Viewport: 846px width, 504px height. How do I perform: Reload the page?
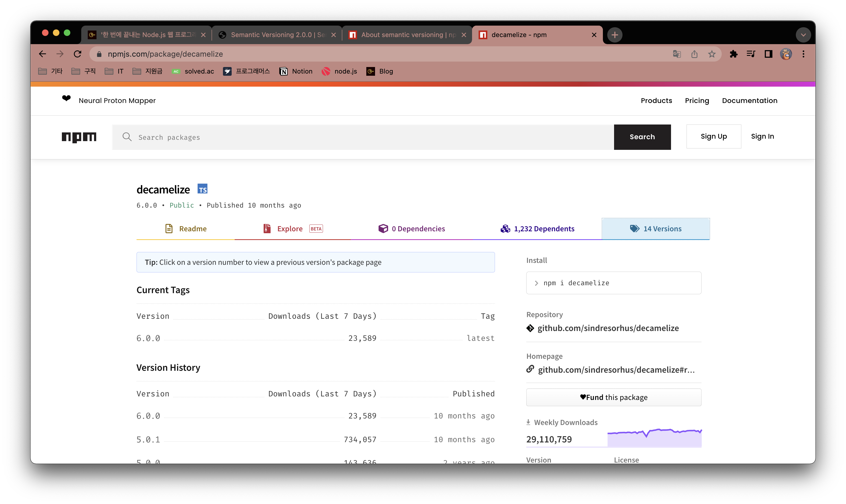[x=77, y=54]
